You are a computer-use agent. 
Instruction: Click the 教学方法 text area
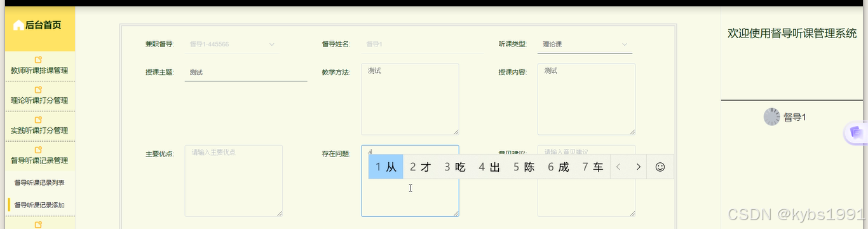(410, 99)
